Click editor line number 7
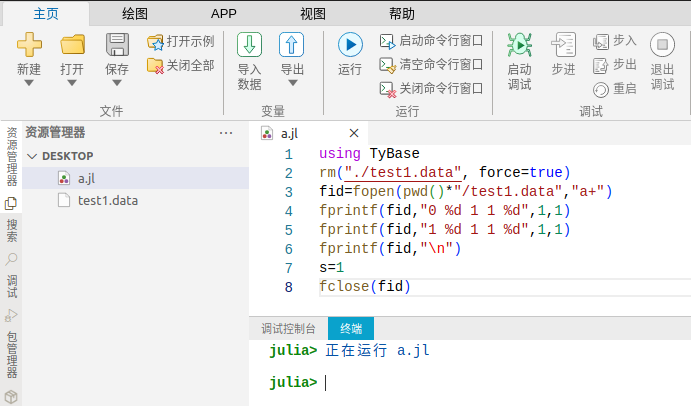Screen dimensions: 691x406 tap(289, 268)
